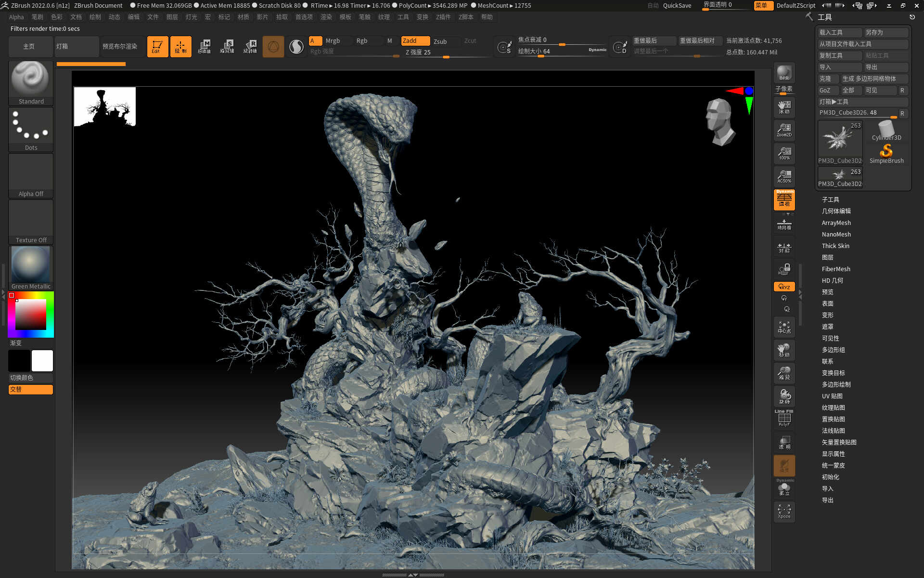Click the 载入工具 load tool button
Screen dimensions: 924x578
(839, 32)
